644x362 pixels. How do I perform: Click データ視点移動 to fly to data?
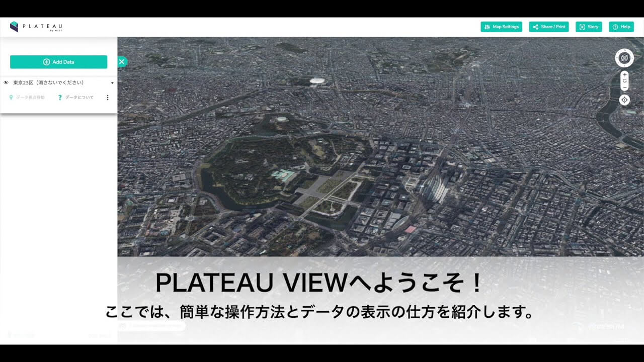27,98
